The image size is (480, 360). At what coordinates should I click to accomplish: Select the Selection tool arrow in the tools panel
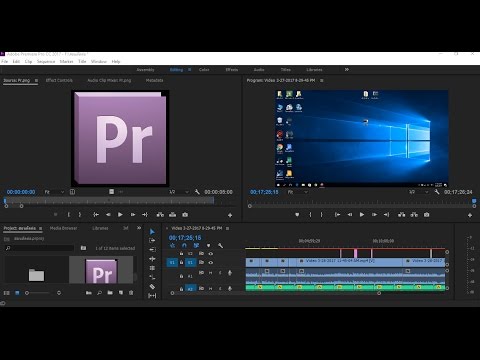(x=152, y=231)
